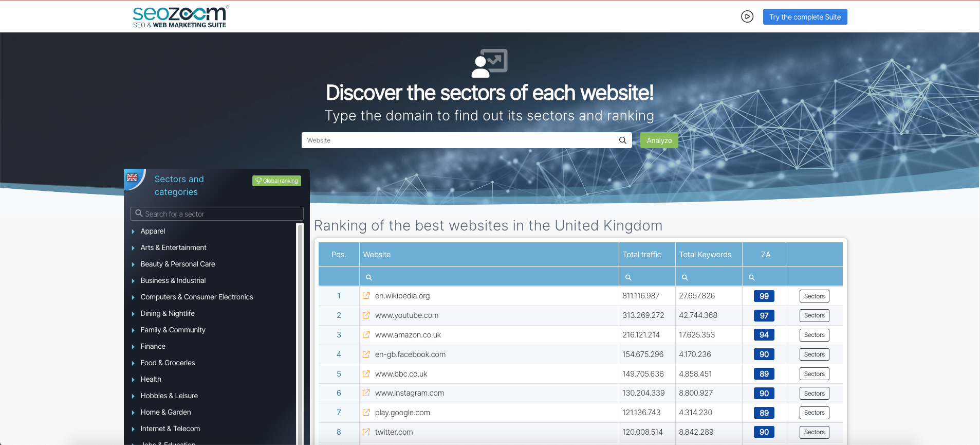This screenshot has height=445, width=980.
Task: Open external link icon for en.wikipedia.org
Action: pos(366,296)
